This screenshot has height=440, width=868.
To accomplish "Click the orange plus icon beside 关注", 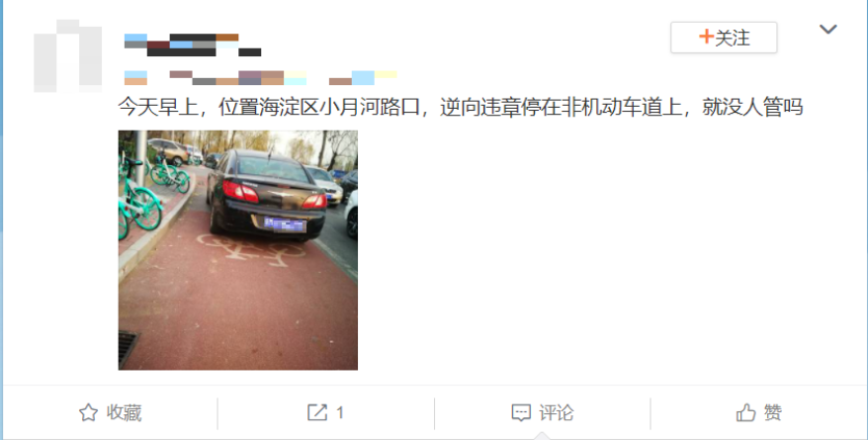I will pos(706,38).
